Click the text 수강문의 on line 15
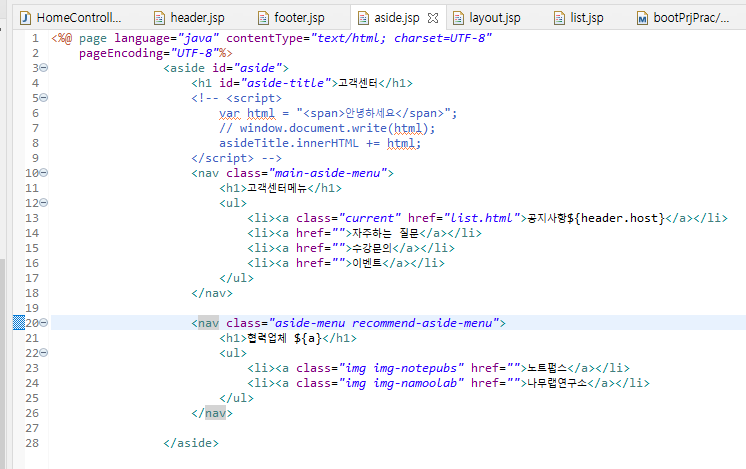Viewport: 746px width, 469px height. coord(372,248)
